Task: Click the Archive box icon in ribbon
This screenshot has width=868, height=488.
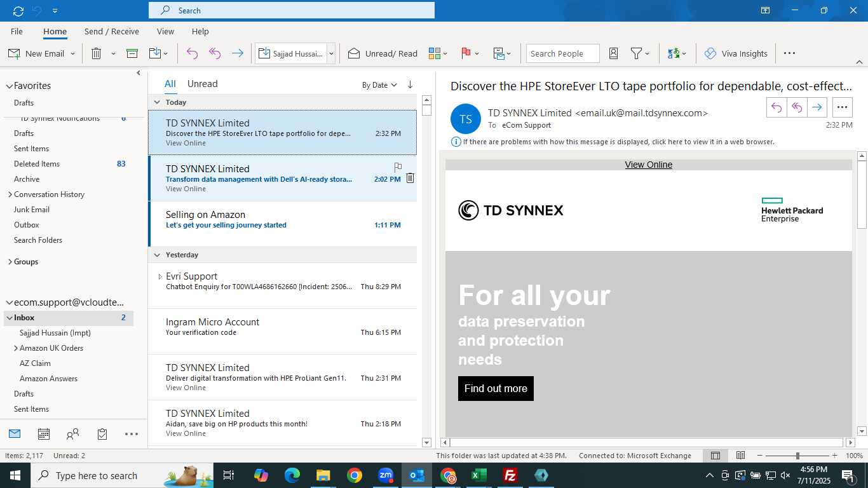Action: coord(132,53)
